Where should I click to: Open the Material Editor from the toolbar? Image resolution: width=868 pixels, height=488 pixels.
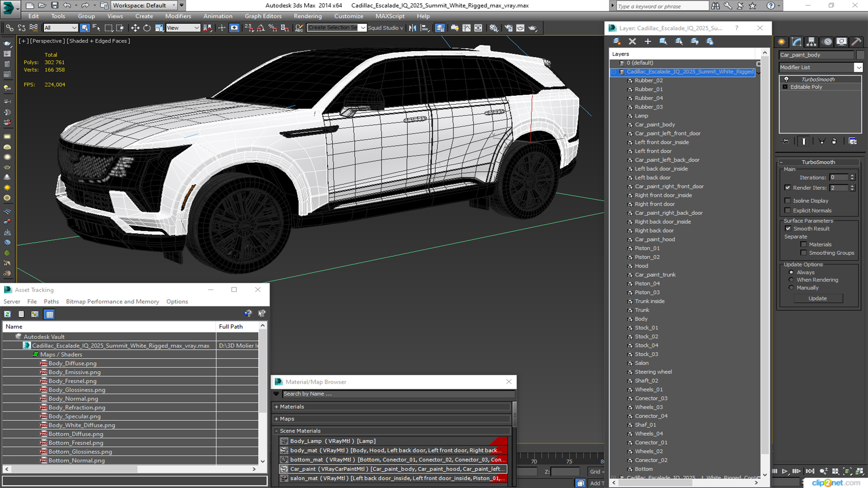tap(494, 28)
